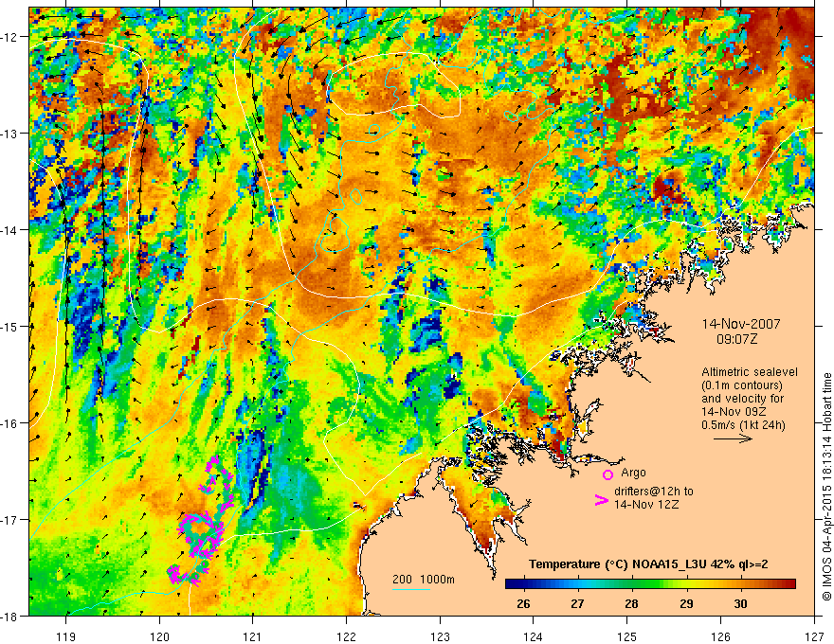Click the latitude axis label -12
The height and width of the screenshot is (644, 834).
point(11,37)
